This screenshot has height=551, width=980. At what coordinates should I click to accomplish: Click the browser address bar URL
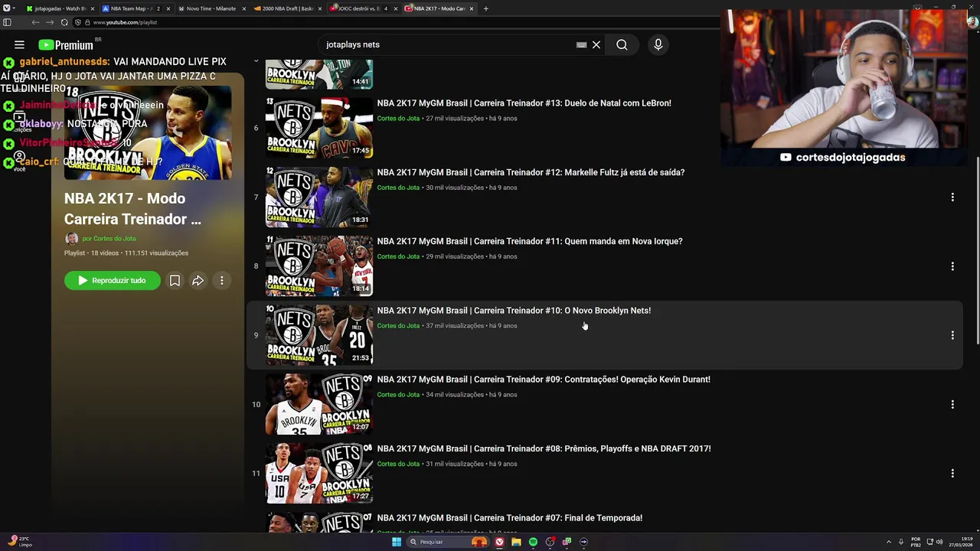pyautogui.click(x=125, y=22)
